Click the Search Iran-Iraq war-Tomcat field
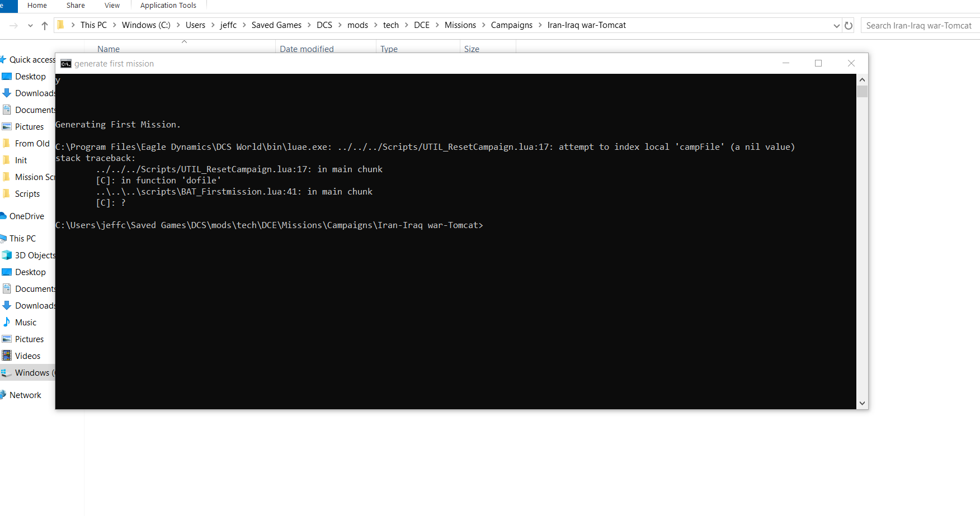 [920, 26]
